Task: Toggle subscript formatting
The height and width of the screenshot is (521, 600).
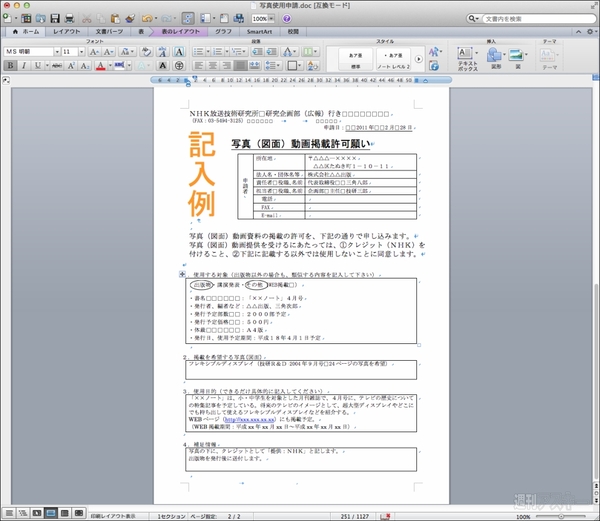Action: click(85, 65)
